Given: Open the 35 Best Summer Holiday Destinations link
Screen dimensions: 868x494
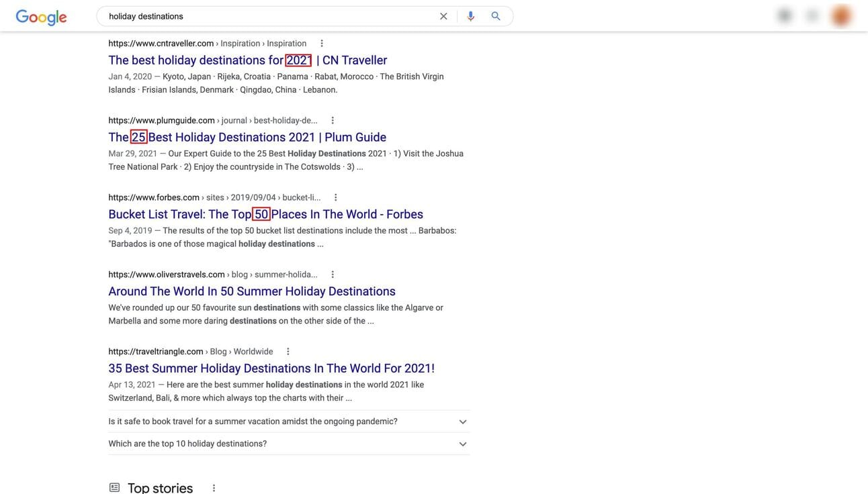Looking at the screenshot, I should (271, 368).
